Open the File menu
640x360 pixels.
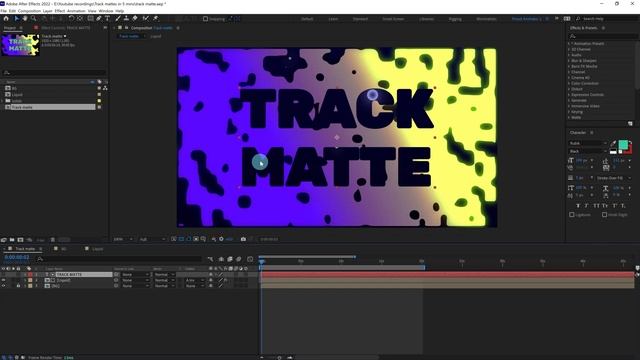tap(4, 11)
